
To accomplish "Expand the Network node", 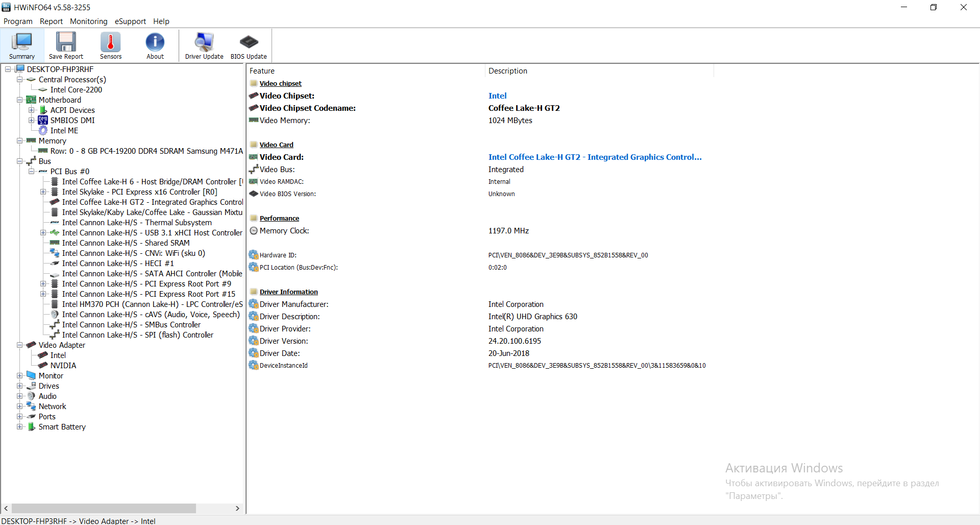I will click(19, 406).
